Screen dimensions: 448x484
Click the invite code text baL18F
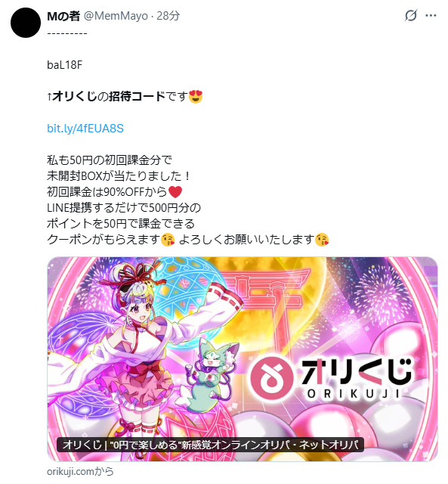(65, 65)
